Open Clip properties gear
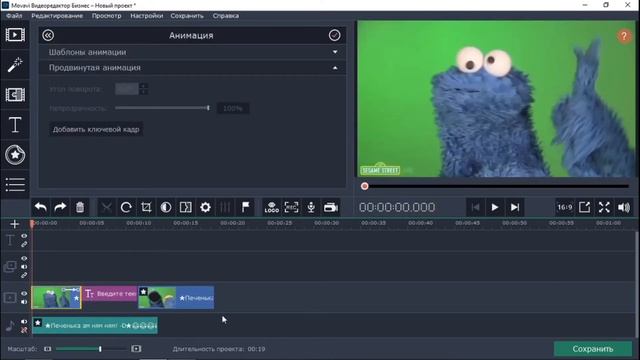 [205, 207]
